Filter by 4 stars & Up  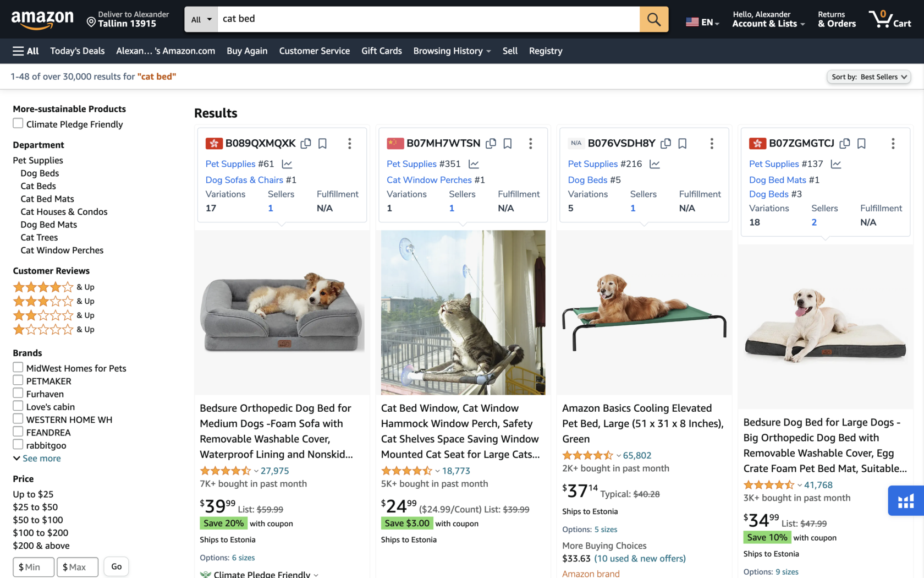(x=54, y=287)
